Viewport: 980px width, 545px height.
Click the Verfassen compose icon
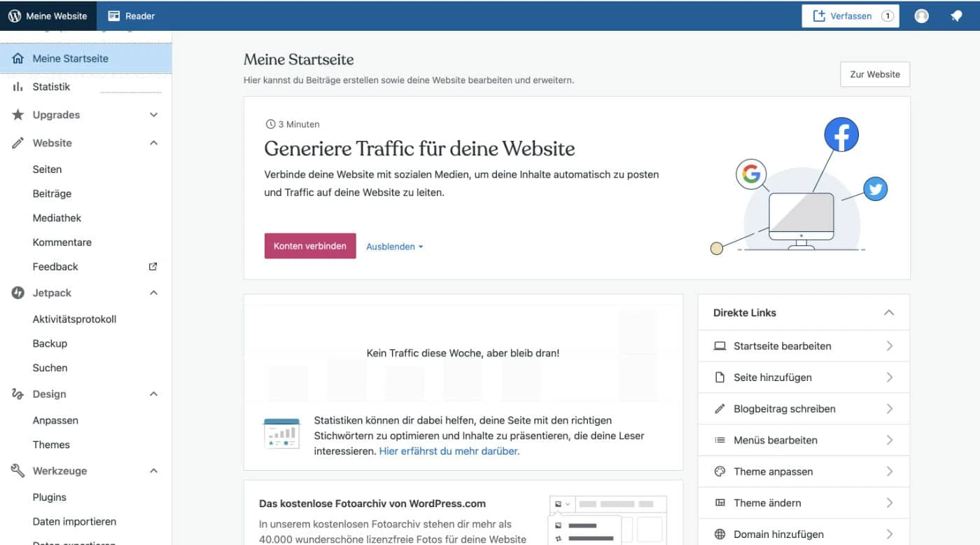tap(819, 15)
